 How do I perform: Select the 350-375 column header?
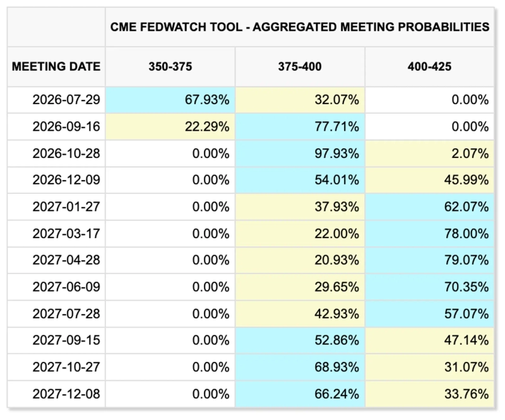point(170,67)
